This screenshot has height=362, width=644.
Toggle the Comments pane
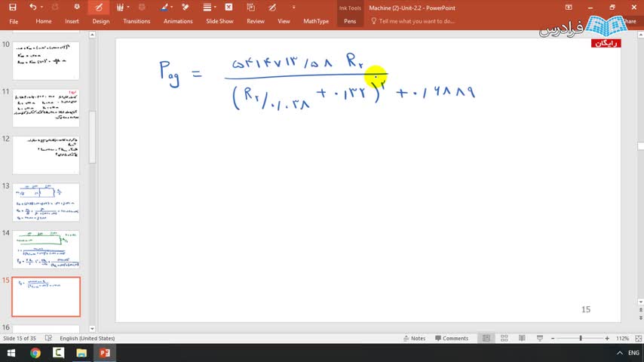(452, 338)
